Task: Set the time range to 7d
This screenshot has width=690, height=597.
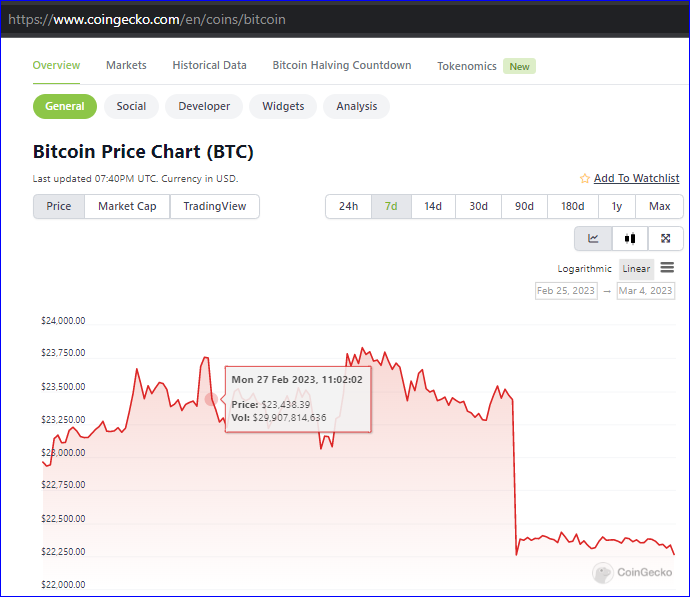Action: (x=391, y=206)
